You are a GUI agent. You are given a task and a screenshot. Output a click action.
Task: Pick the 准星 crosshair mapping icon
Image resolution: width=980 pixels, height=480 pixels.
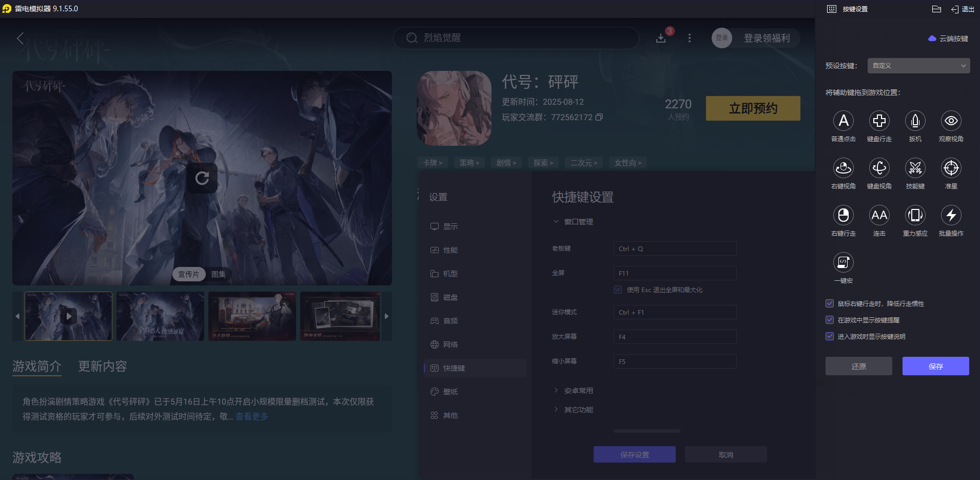pos(951,168)
